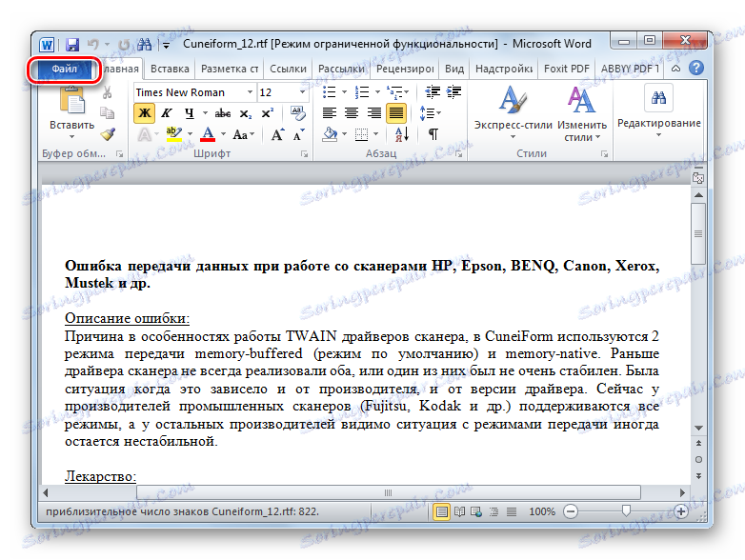Switch to the Foxit PDF tab
The image size is (745, 560).
coord(566,69)
